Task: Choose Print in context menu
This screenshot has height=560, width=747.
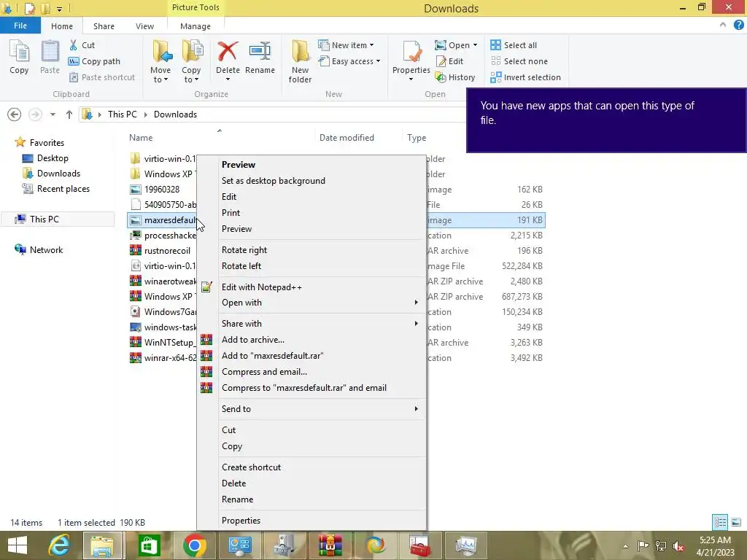Action: [x=231, y=213]
